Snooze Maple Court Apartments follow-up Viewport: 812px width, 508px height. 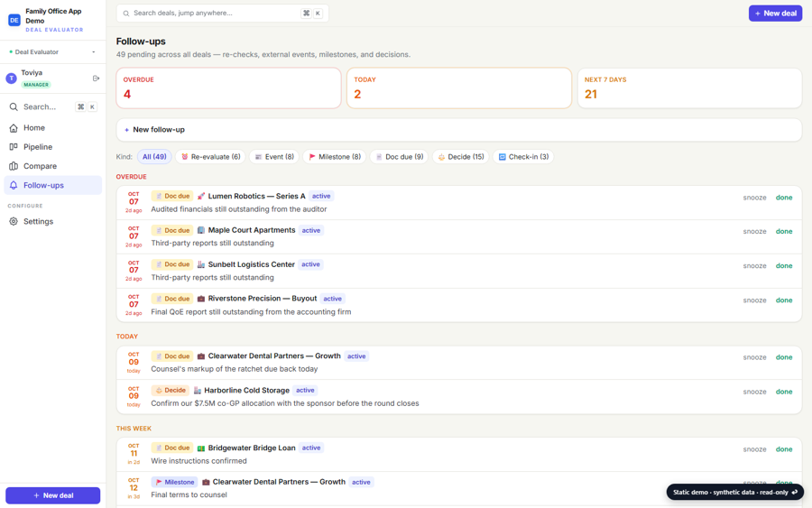tap(754, 232)
